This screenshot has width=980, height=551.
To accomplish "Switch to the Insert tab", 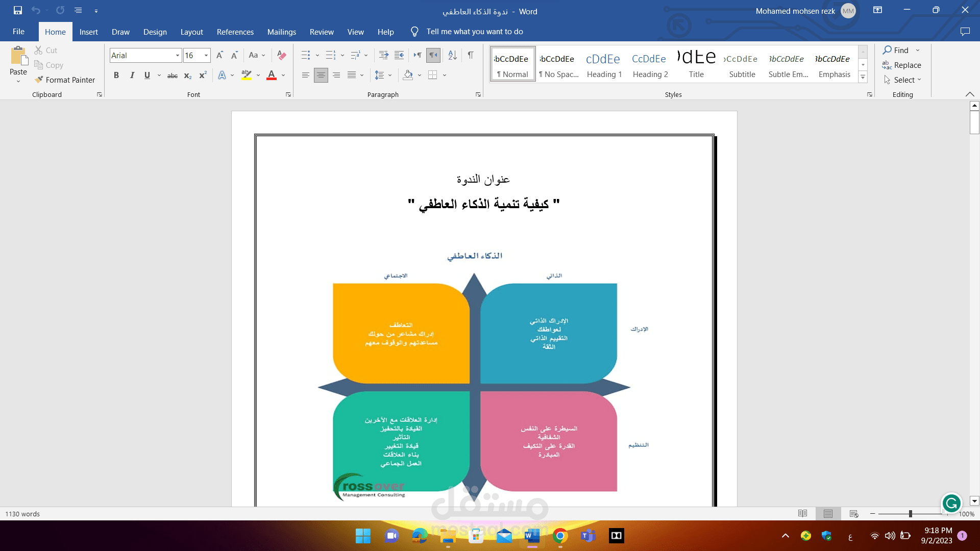I will (88, 32).
